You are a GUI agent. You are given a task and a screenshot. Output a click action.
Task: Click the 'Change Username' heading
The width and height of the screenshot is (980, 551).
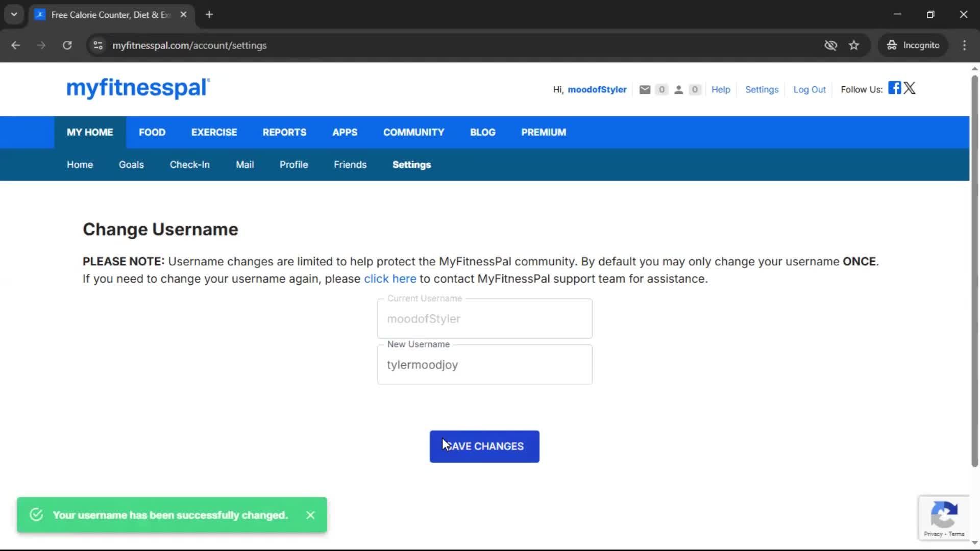(160, 230)
